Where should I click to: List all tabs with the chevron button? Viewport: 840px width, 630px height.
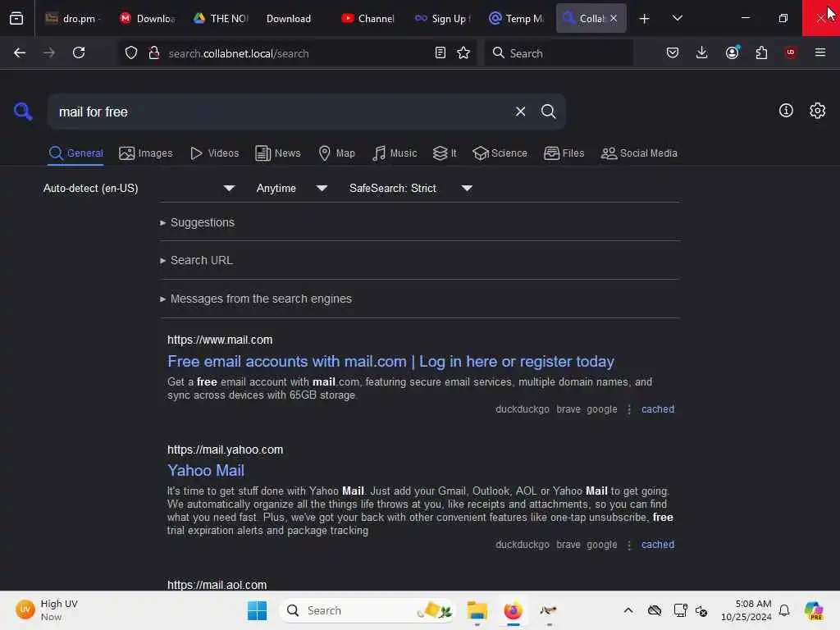pos(677,18)
